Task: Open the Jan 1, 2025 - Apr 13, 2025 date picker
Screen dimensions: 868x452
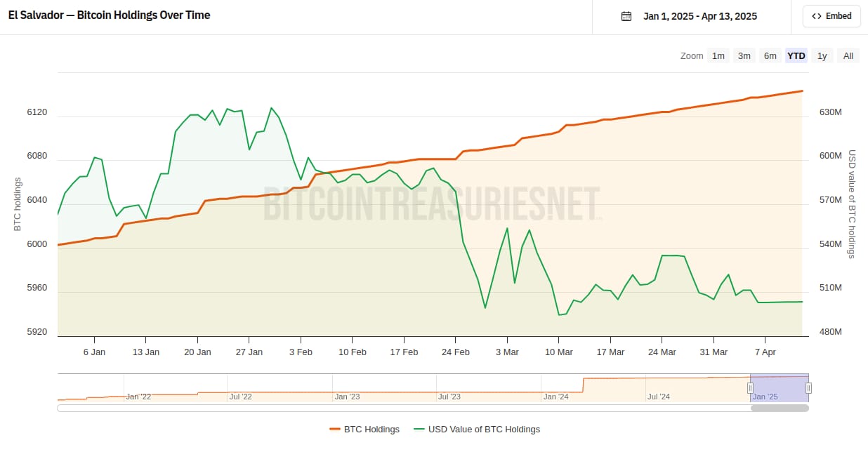Action: click(699, 16)
